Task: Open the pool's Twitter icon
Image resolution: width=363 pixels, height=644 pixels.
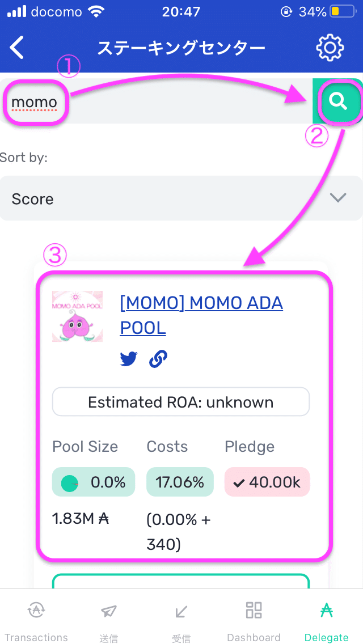Action: (x=129, y=359)
